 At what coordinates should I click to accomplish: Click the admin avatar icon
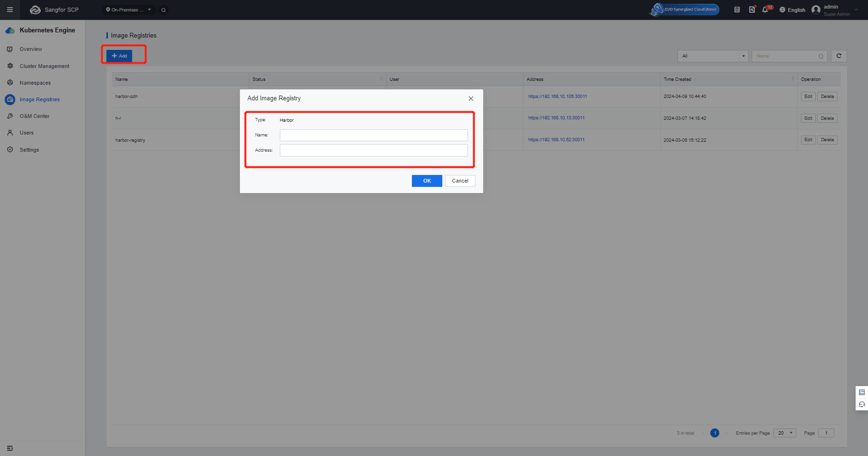tap(816, 10)
